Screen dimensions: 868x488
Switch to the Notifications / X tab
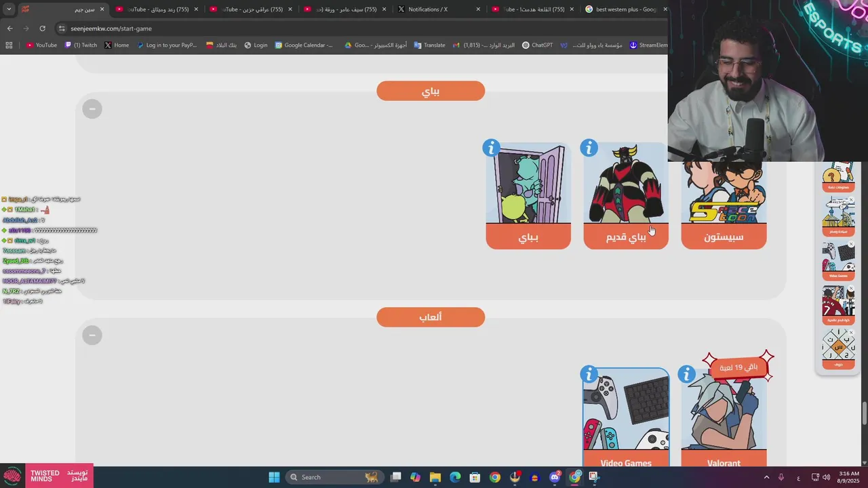(440, 9)
